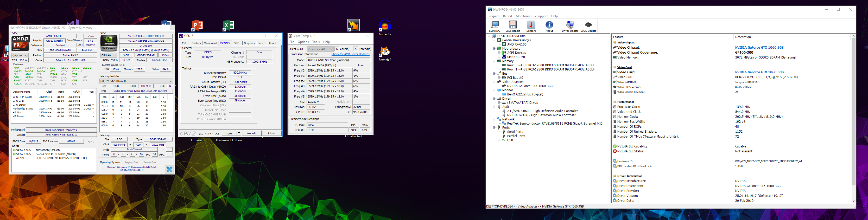Screen dimensions: 868x220
Task: Expand the PCI Bus #0 node
Action: (499, 78)
